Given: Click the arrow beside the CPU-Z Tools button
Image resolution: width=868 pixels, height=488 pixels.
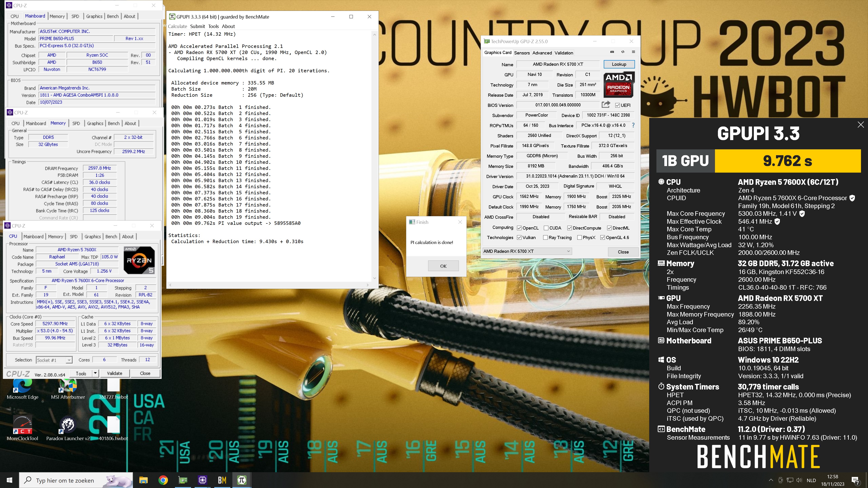Looking at the screenshot, I should [x=95, y=373].
